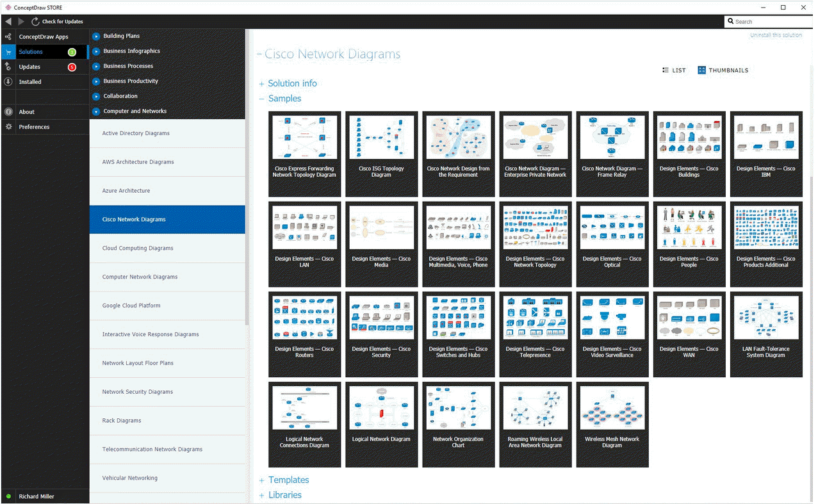Viewport: 818px width, 504px height.
Task: Open the Updates tab
Action: pyautogui.click(x=45, y=67)
